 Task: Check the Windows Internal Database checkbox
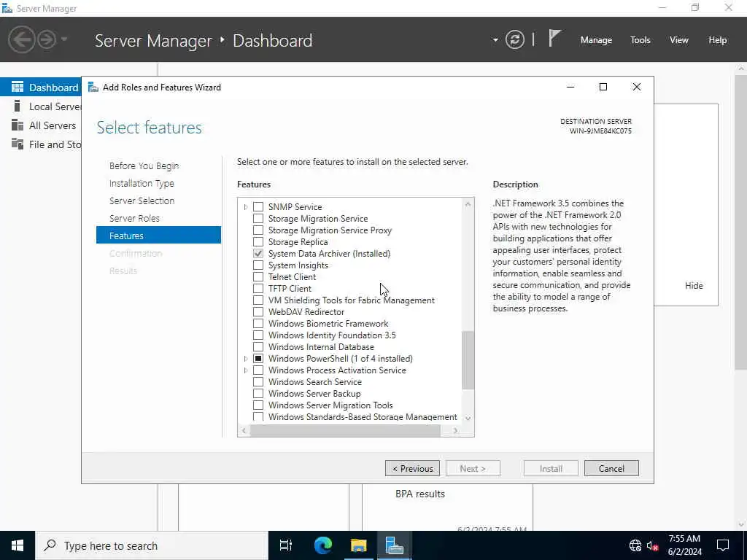[258, 346]
